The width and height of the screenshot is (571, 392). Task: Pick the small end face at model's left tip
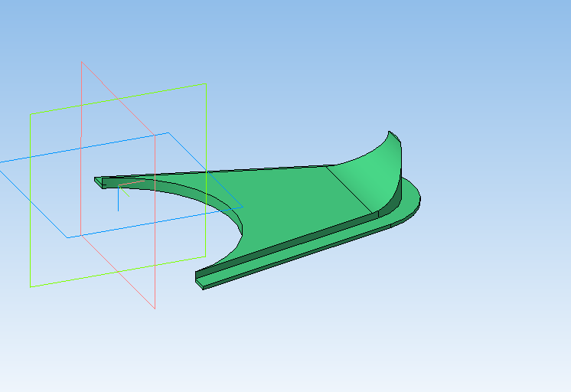click(x=99, y=182)
